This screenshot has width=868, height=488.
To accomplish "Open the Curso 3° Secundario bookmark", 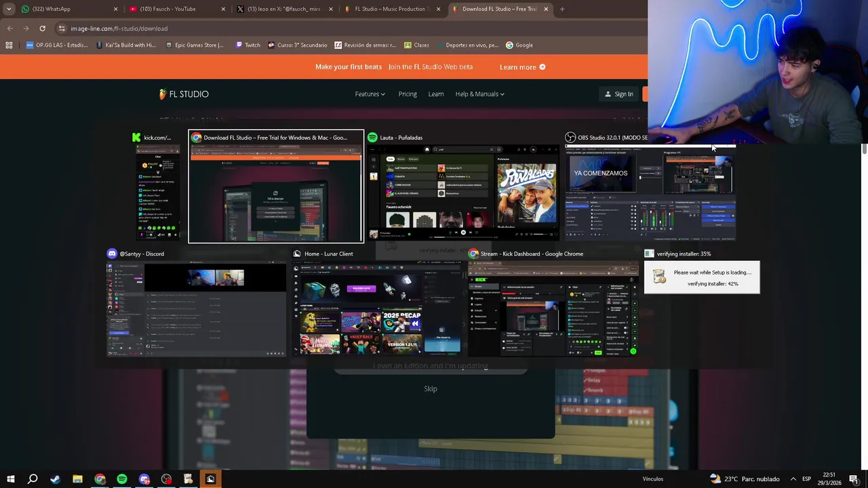I will click(x=298, y=45).
